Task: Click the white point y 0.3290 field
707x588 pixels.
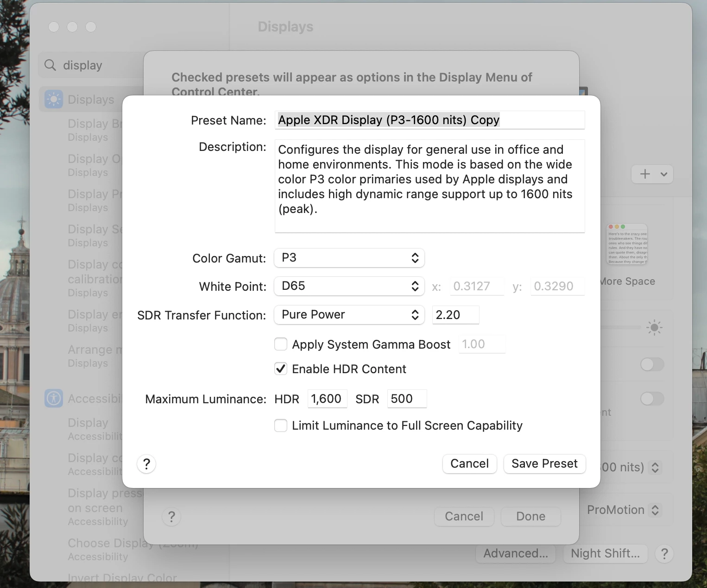Action: 558,286
